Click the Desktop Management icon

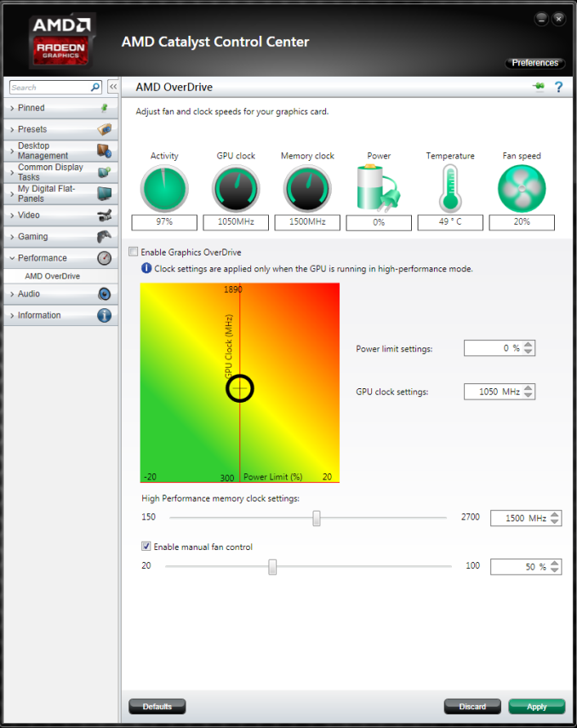click(x=105, y=151)
